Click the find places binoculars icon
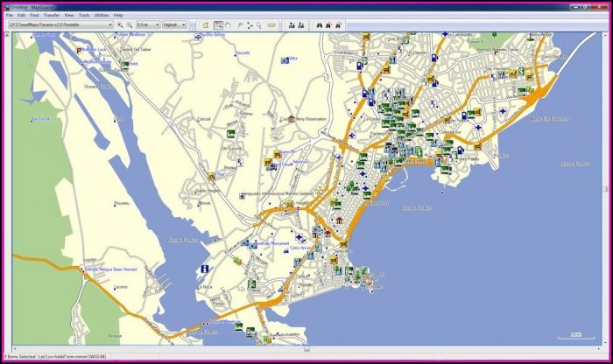Image resolution: width=613 pixels, height=364 pixels. 319,25
